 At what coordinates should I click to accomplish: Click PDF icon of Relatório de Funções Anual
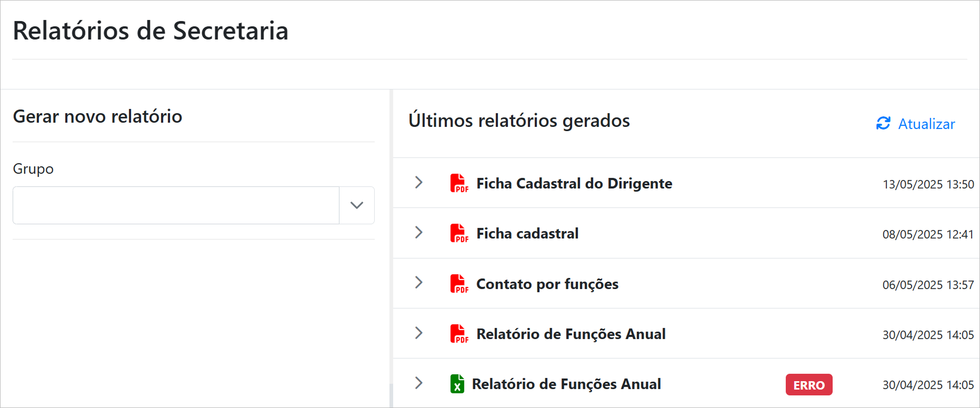[458, 334]
